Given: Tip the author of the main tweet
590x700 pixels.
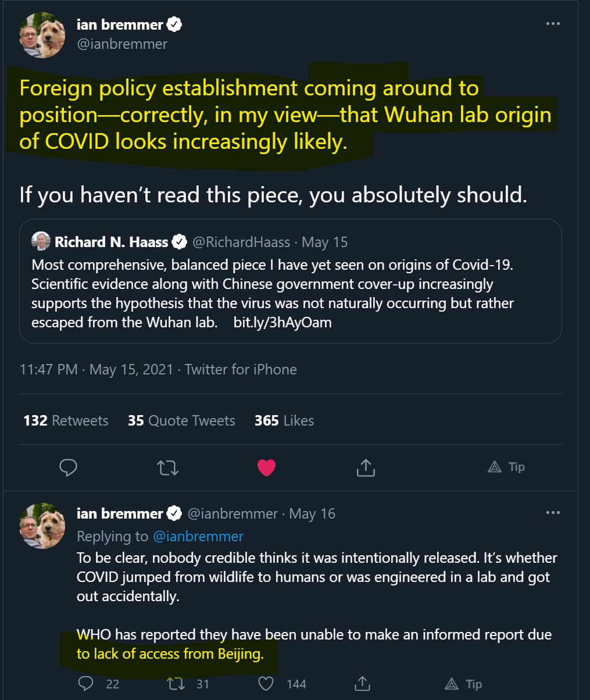Looking at the screenshot, I should tap(506, 467).
